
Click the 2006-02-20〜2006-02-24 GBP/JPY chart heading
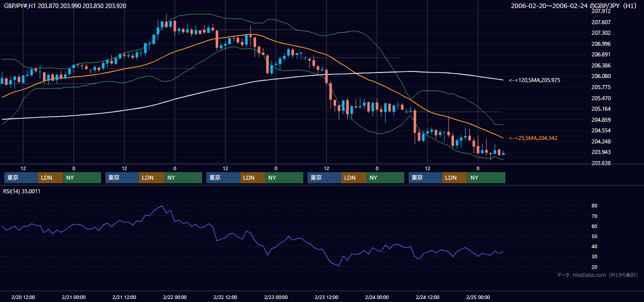[x=575, y=6]
